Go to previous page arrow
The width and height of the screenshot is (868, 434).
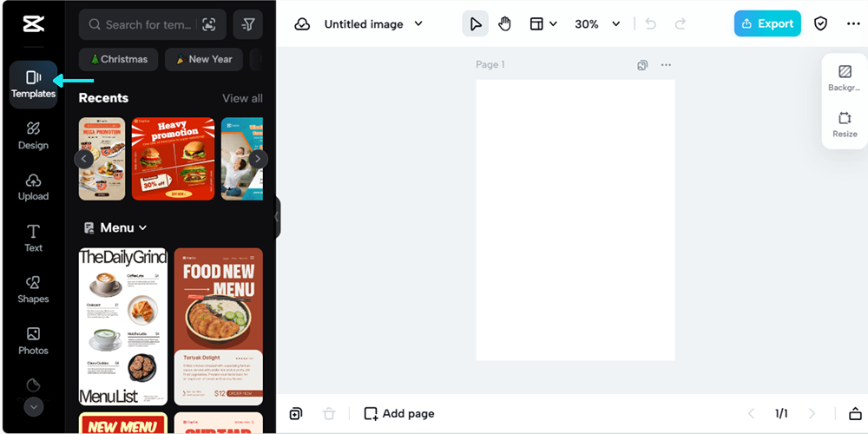pos(751,413)
